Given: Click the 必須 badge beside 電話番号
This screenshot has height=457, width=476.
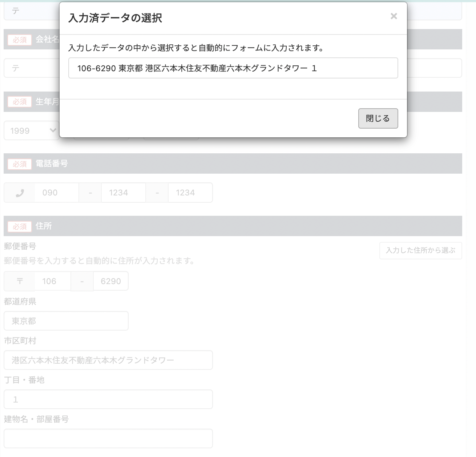Looking at the screenshot, I should pyautogui.click(x=20, y=164).
